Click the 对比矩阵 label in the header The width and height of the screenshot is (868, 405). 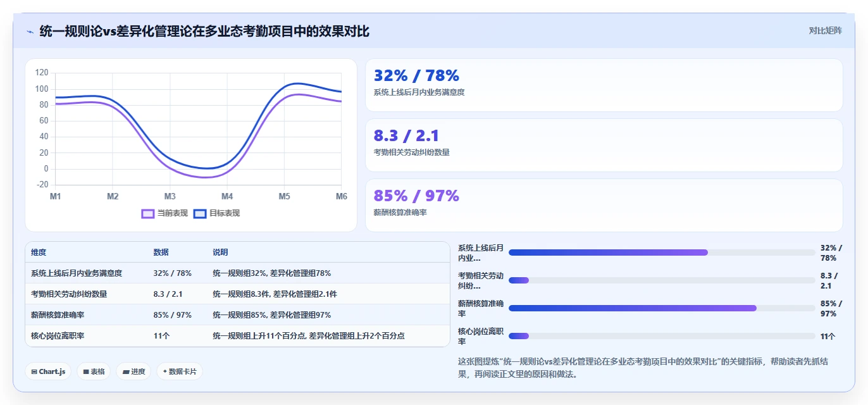pos(826,30)
